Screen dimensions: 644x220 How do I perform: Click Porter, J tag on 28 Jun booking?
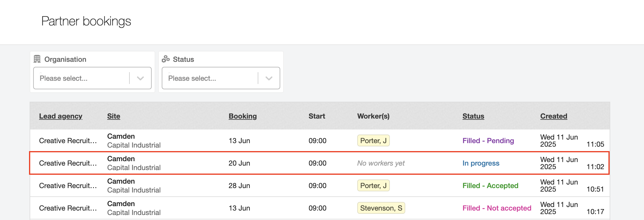pyautogui.click(x=373, y=186)
